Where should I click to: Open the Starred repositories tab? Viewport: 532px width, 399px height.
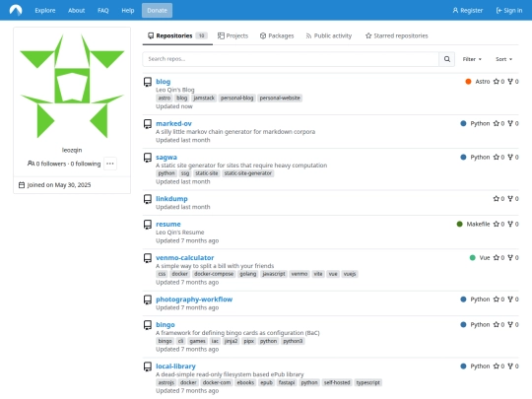(x=397, y=35)
